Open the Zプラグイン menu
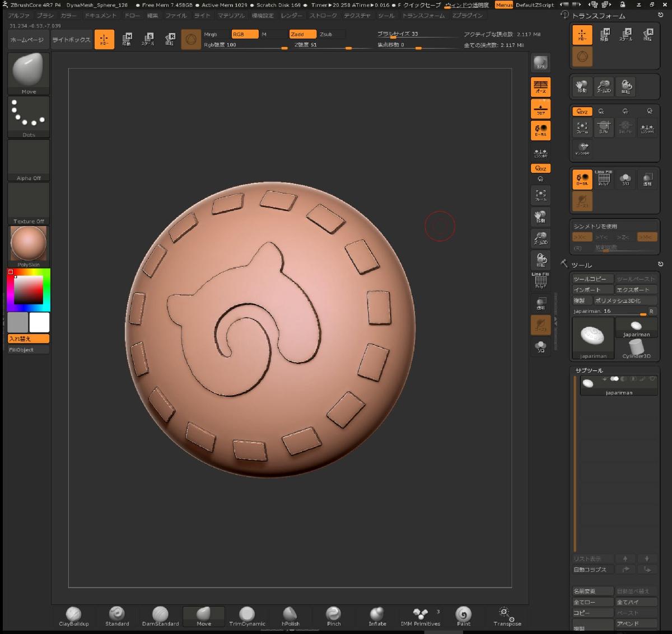The height and width of the screenshot is (634, 672). tap(467, 16)
